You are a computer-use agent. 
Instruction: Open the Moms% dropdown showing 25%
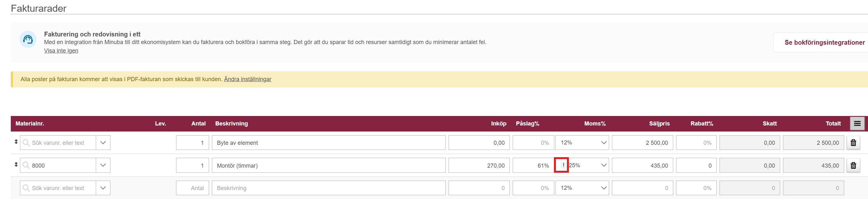click(588, 165)
